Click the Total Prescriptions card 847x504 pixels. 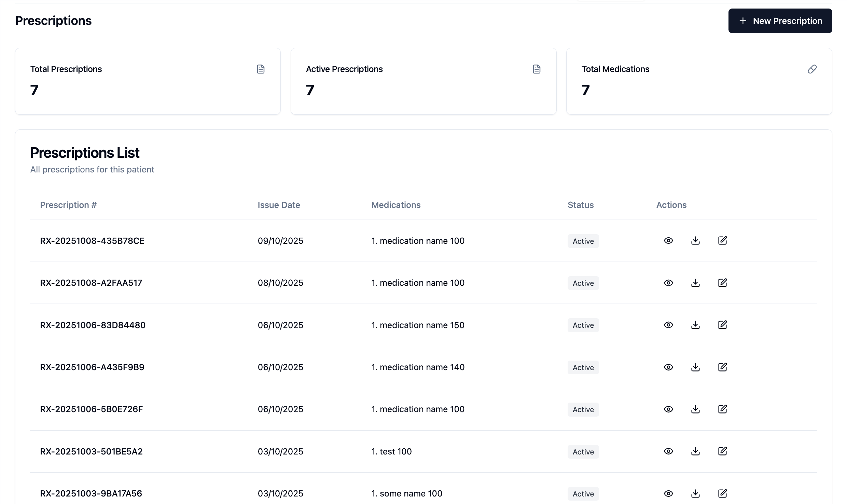pos(148,81)
